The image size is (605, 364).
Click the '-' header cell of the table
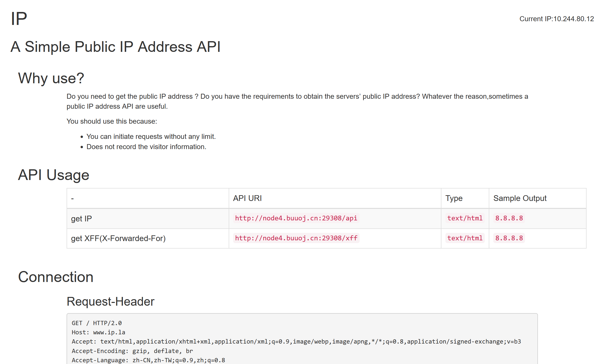click(x=148, y=198)
